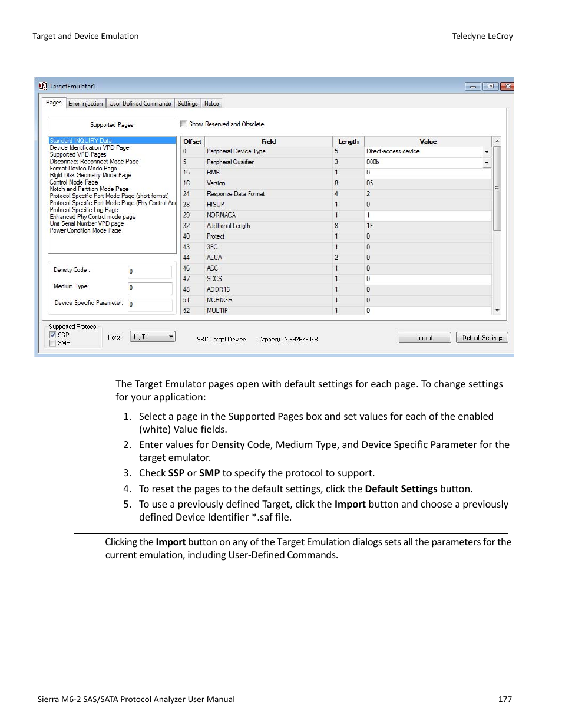This screenshot has height=728, width=562.
Task: Click the Device Specific Parameter input field
Action: pos(150,305)
